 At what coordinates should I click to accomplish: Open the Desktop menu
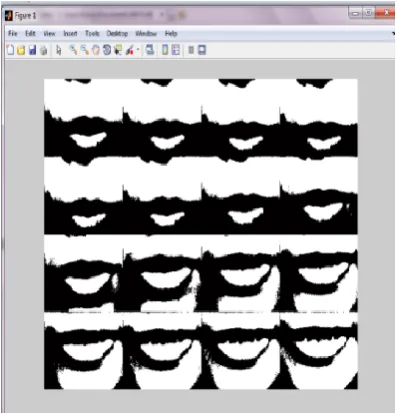(117, 33)
